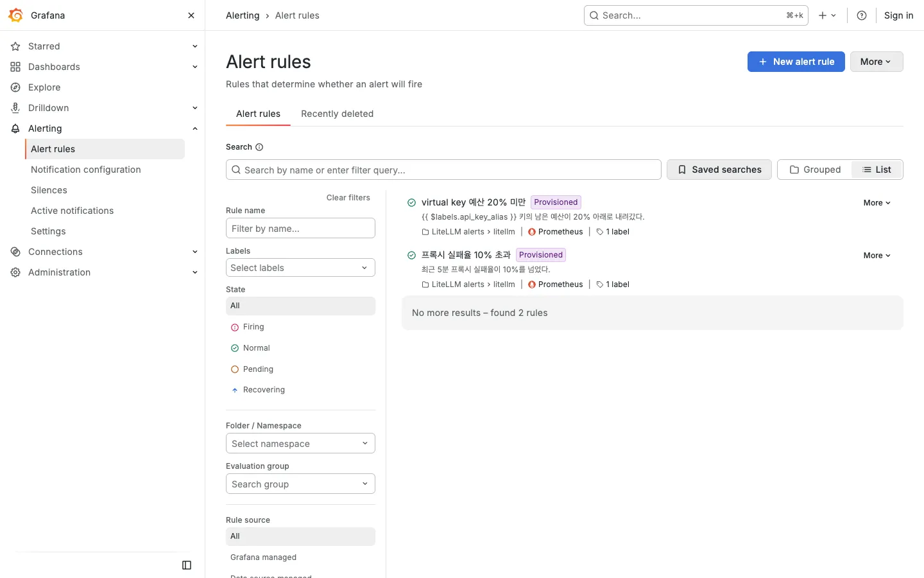Image resolution: width=924 pixels, height=578 pixels.
Task: Open the Select namespace dropdown
Action: tap(300, 444)
